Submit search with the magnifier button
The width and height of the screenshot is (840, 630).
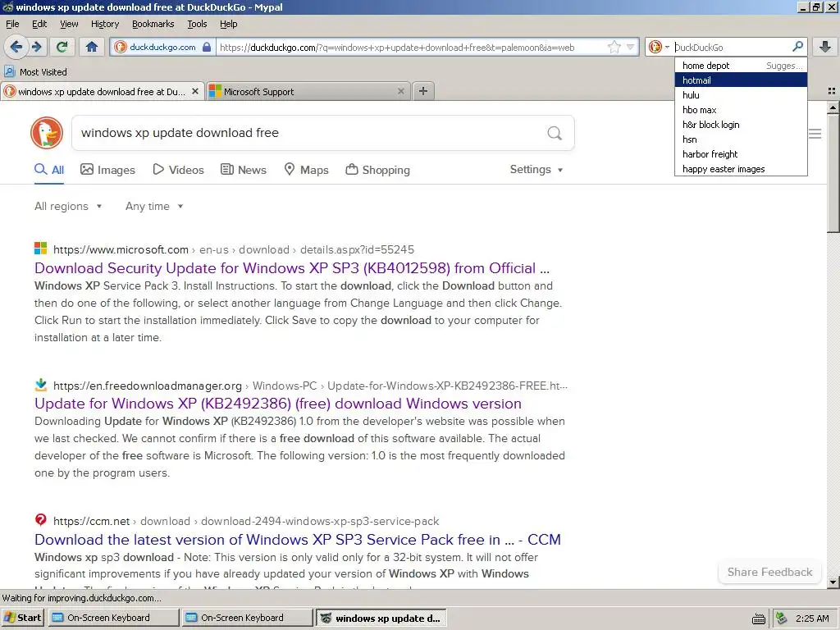[555, 133]
